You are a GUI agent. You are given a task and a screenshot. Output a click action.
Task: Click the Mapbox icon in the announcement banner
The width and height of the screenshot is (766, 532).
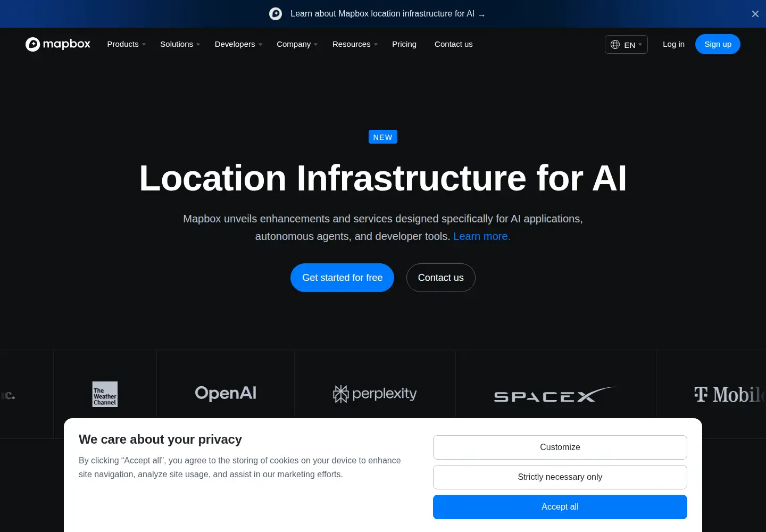click(x=276, y=14)
